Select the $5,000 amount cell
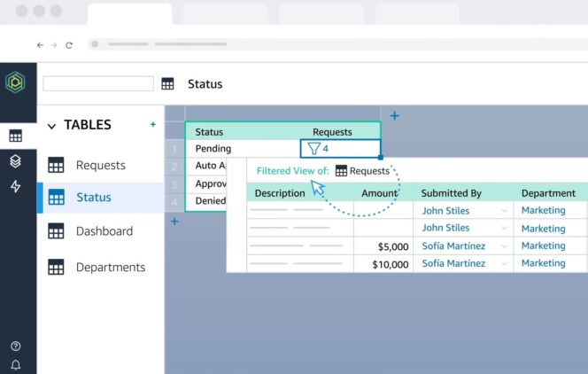 click(x=383, y=246)
